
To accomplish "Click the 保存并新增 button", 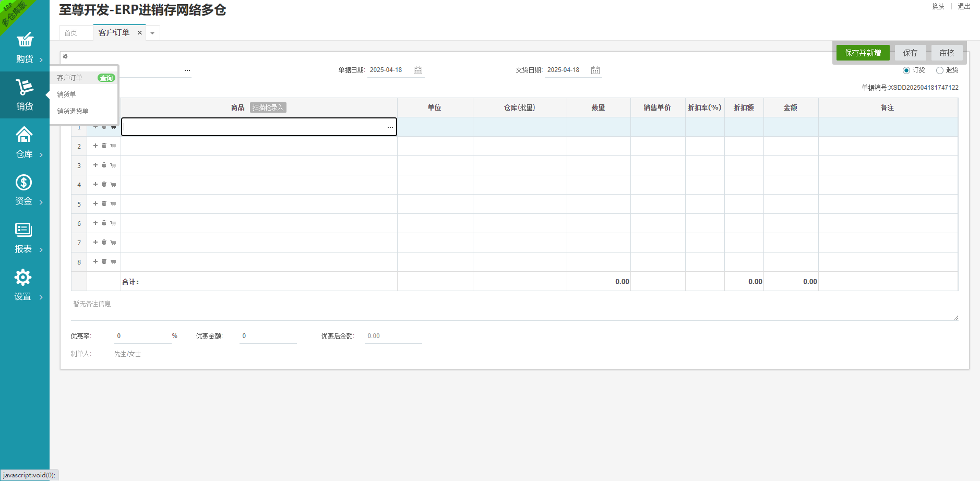I will (x=863, y=53).
